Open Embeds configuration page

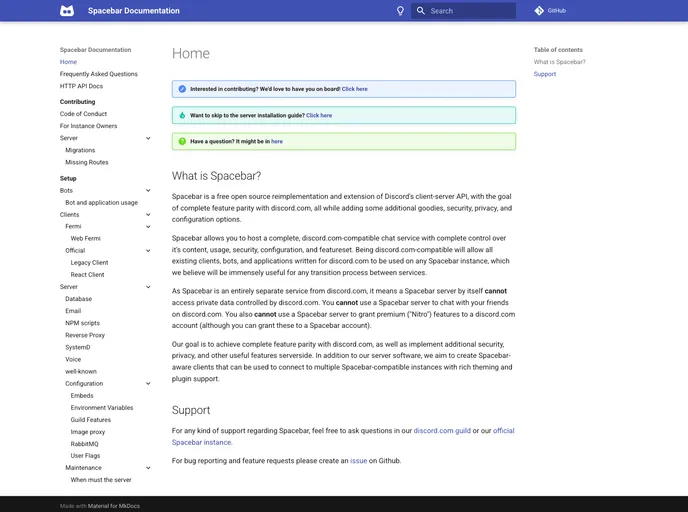tap(82, 395)
